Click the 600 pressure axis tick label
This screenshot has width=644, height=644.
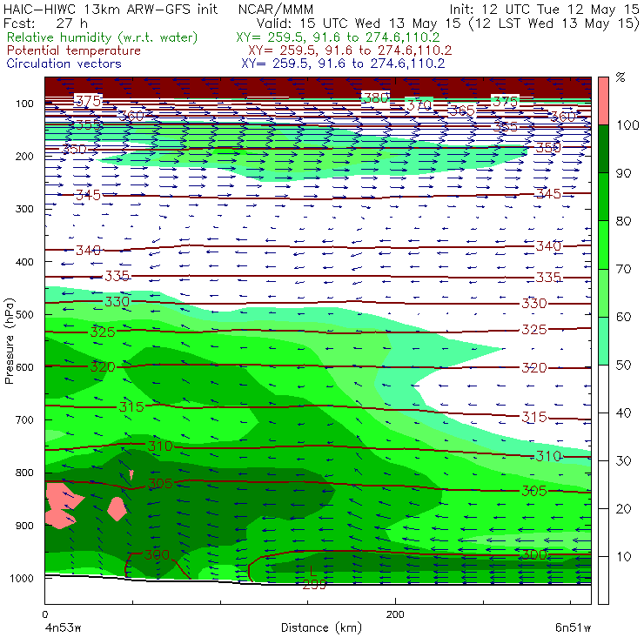point(24,367)
